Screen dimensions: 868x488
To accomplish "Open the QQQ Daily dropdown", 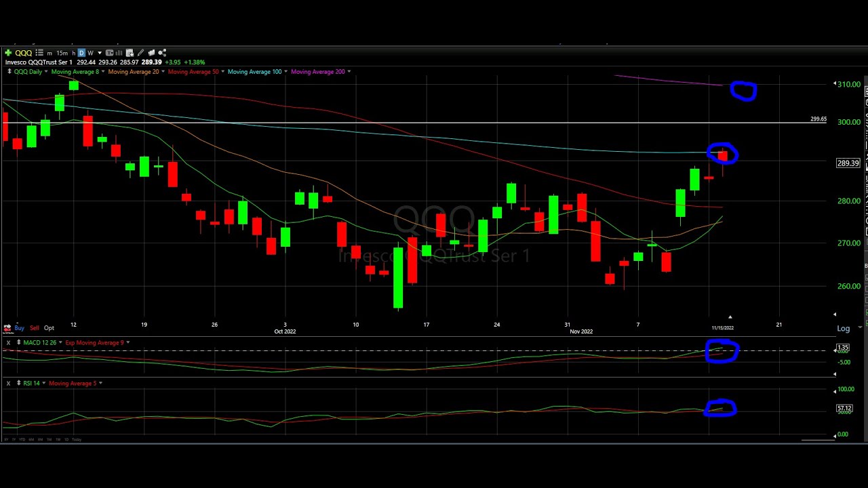I will (46, 71).
